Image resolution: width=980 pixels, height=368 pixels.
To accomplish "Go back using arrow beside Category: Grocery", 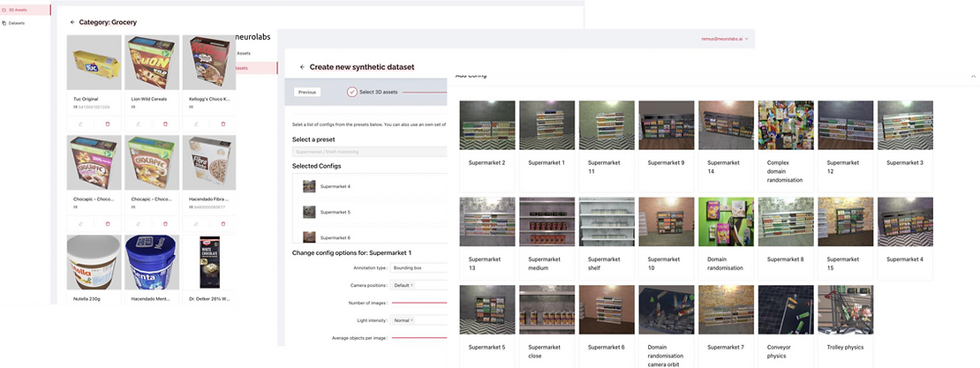I will pos(72,22).
